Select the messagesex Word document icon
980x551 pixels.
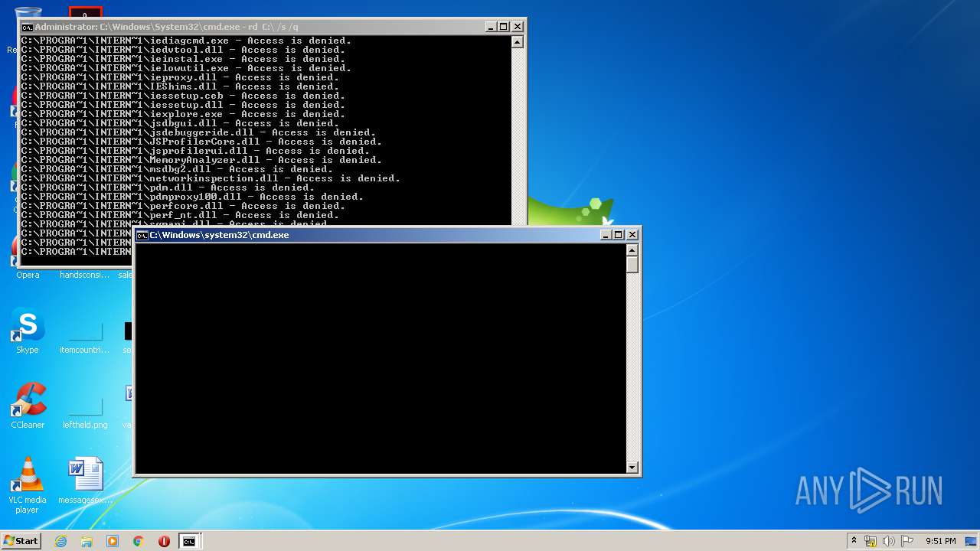point(85,481)
